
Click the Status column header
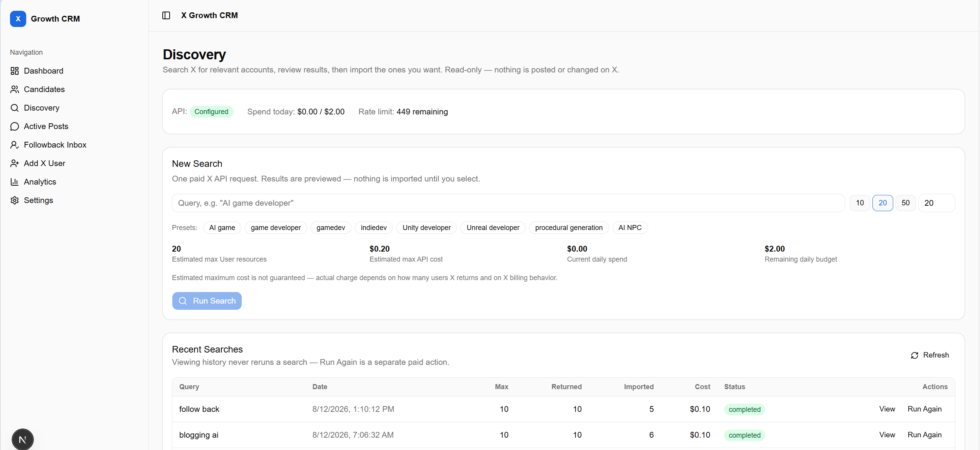[x=734, y=387]
